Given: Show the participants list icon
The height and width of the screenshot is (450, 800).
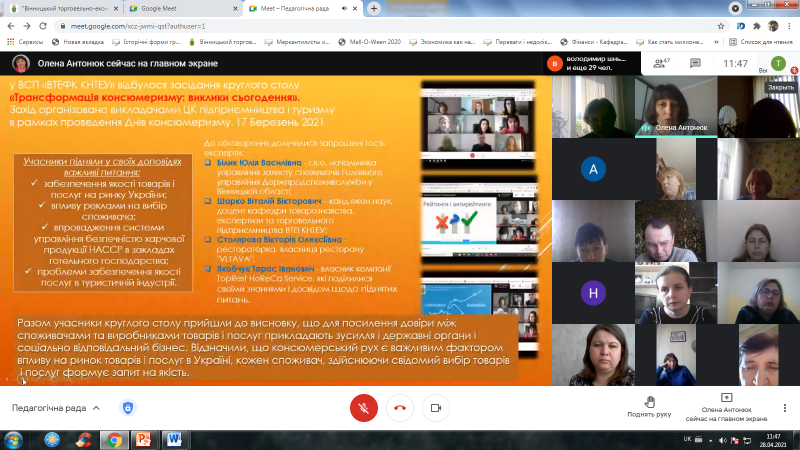Looking at the screenshot, I should [661, 63].
